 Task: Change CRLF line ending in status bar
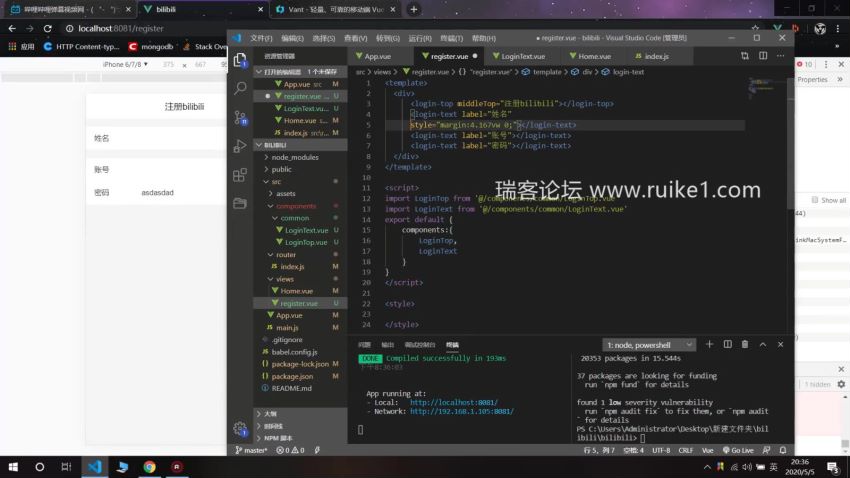coord(686,450)
